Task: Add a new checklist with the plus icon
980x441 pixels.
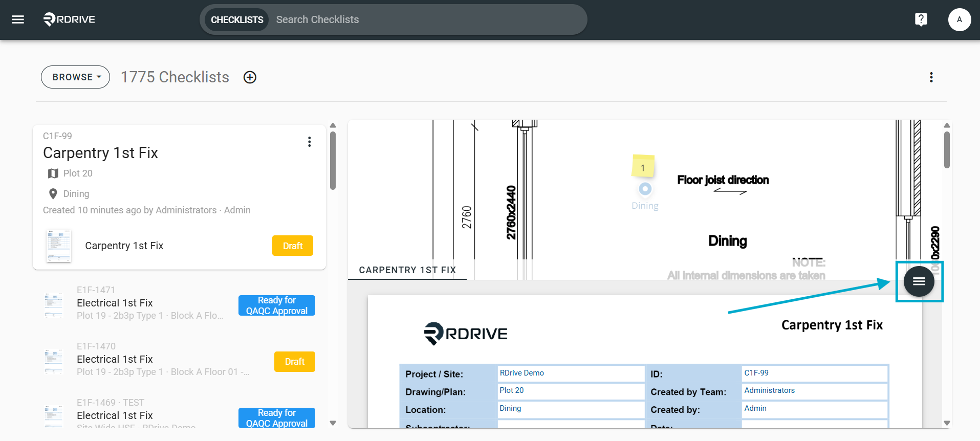Action: (x=250, y=77)
